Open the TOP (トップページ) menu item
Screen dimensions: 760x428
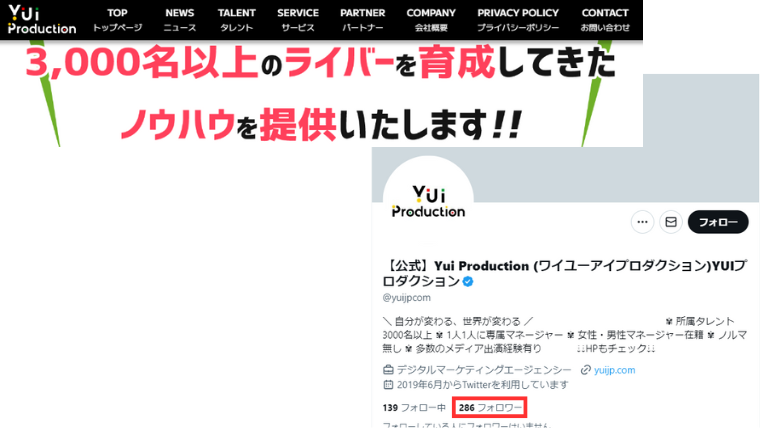pos(117,20)
